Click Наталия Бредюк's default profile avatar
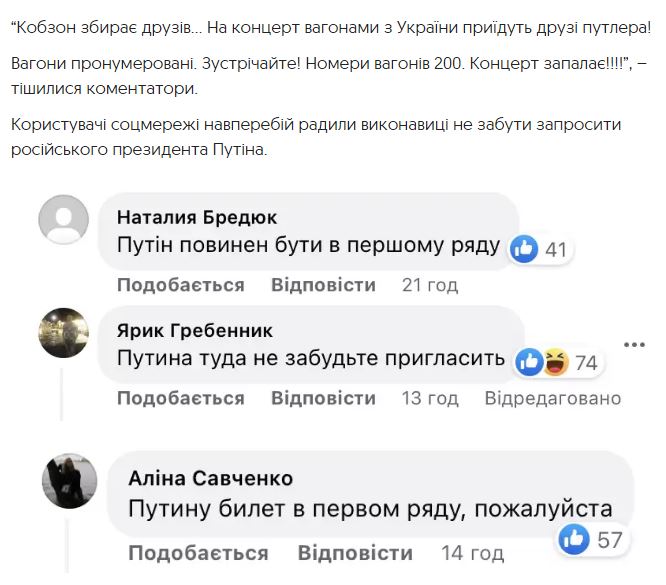 point(63,218)
